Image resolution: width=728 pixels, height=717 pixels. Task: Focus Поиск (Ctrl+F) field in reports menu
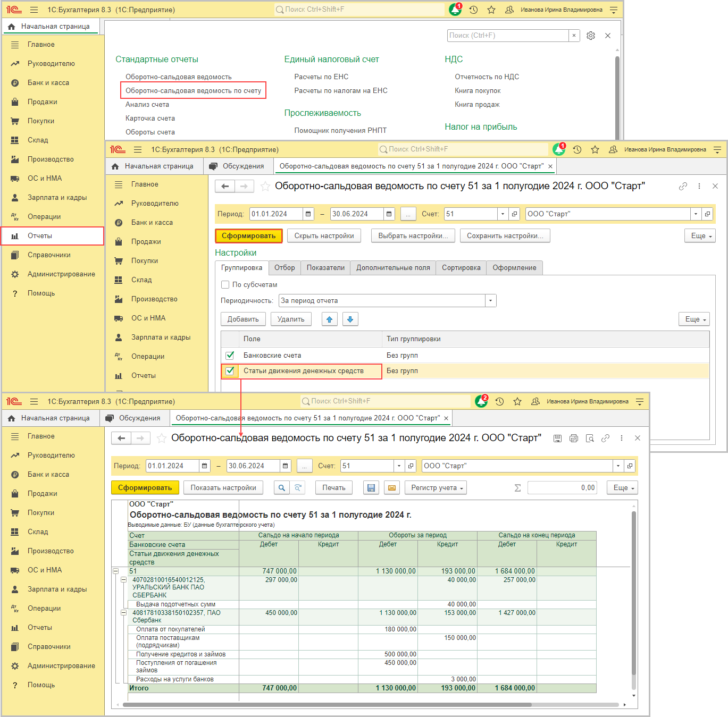click(508, 36)
